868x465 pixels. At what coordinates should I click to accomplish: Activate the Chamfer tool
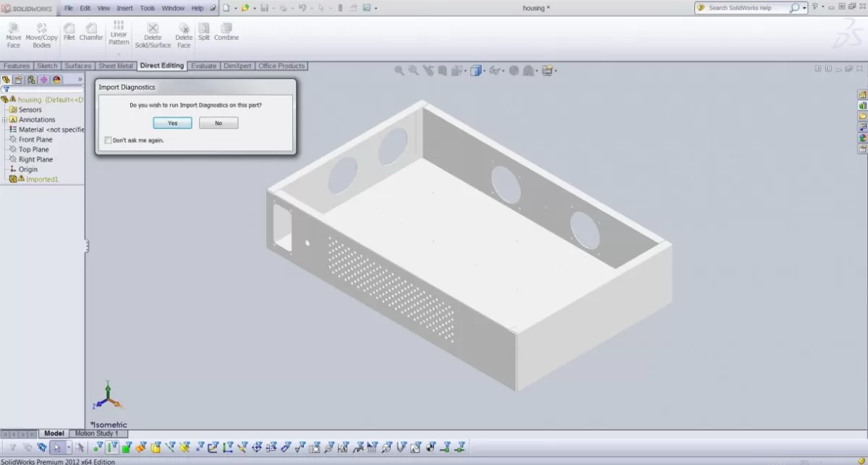[x=91, y=32]
